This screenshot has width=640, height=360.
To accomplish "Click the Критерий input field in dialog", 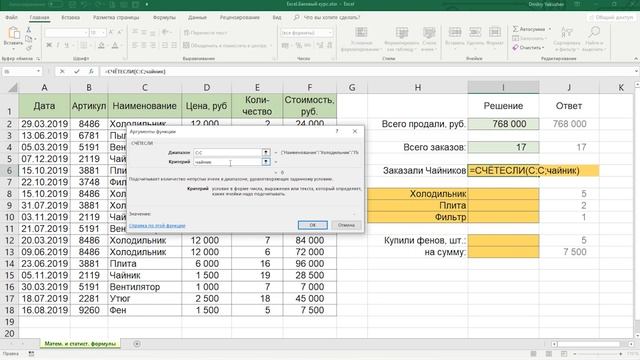I will 227,162.
